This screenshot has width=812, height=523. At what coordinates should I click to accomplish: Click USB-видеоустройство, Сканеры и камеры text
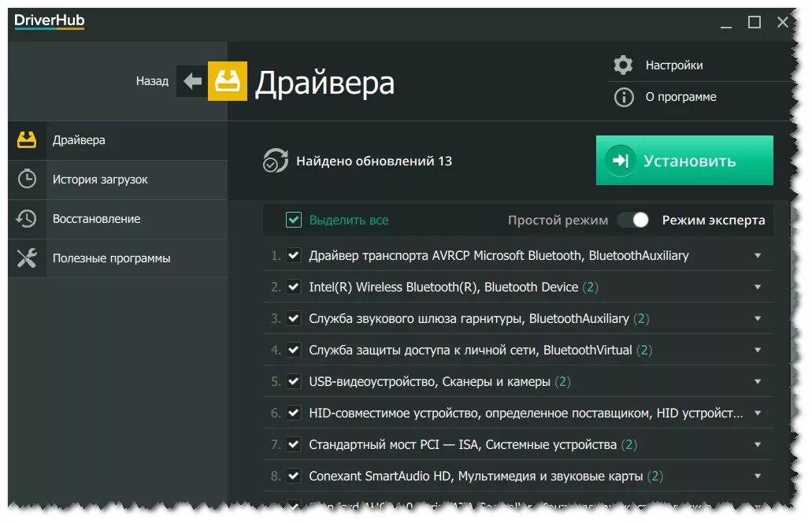pyautogui.click(x=429, y=382)
